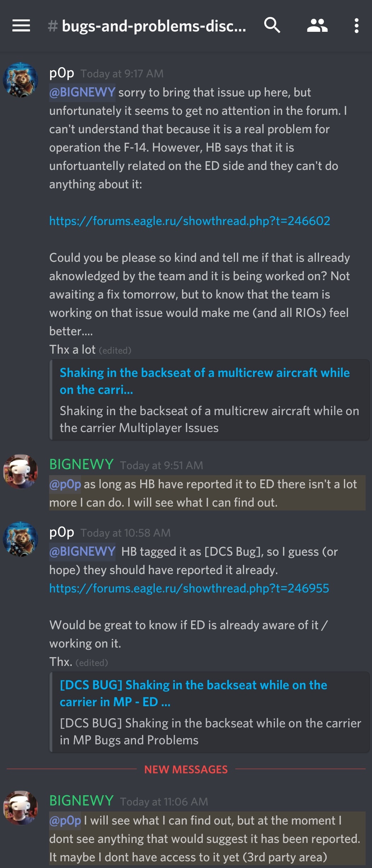Image resolution: width=372 pixels, height=868 pixels.
Task: Open embed title 'Shaking in the backseat of a multicrew'
Action: click(x=205, y=381)
